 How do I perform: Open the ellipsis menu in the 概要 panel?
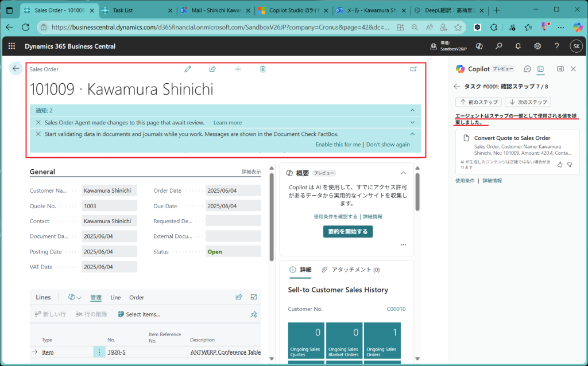pos(403,245)
